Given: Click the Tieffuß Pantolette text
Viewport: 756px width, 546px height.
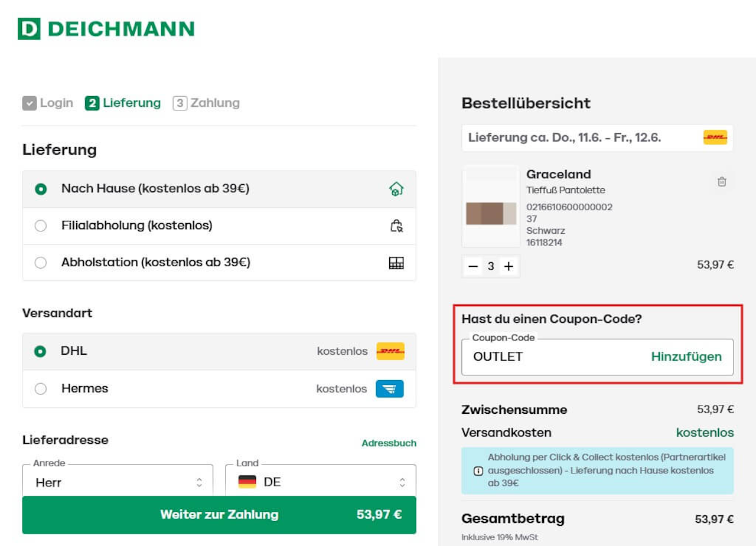Looking at the screenshot, I should (x=566, y=190).
